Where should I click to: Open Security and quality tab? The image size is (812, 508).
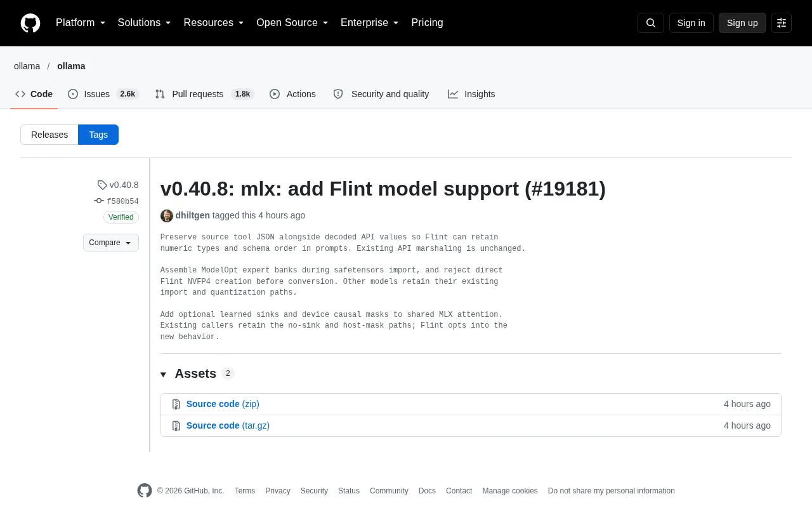point(381,94)
